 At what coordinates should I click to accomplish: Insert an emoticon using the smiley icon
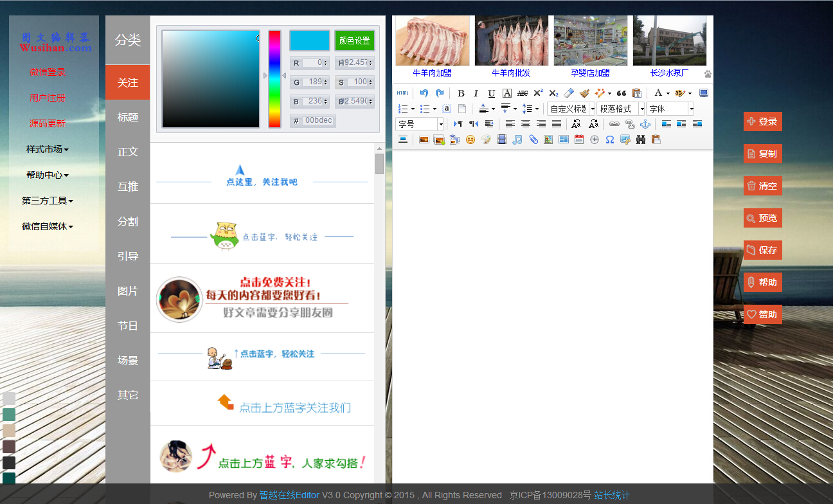[x=470, y=139]
